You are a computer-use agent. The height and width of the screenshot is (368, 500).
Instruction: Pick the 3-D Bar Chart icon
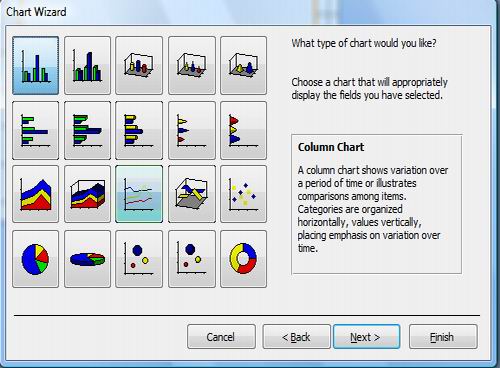coord(87,130)
